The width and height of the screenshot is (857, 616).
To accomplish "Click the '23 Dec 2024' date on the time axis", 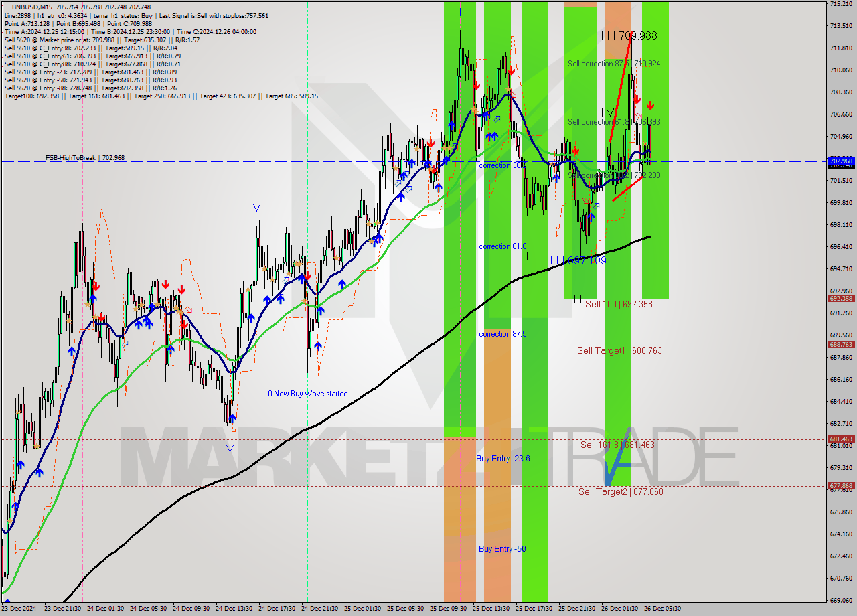I will [x=19, y=609].
